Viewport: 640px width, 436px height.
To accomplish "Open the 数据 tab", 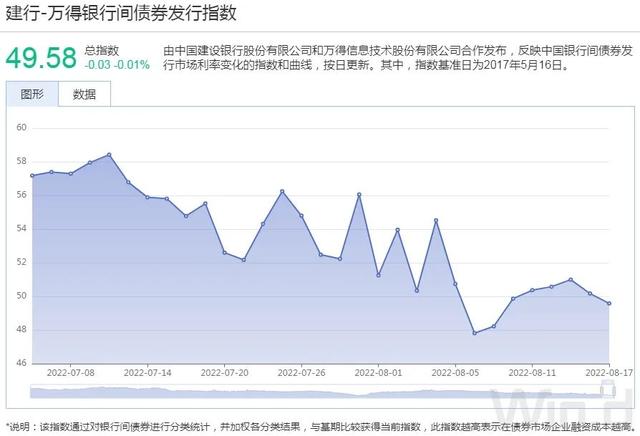I will [x=84, y=94].
